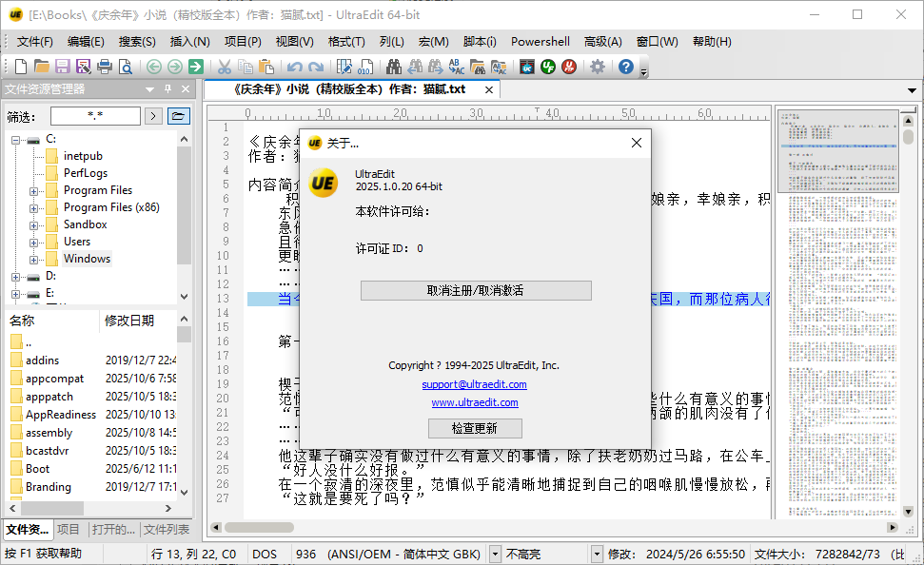Switch to the 项目 tab in the explorer panel
Image resolution: width=924 pixels, height=565 pixels.
pyautogui.click(x=68, y=529)
